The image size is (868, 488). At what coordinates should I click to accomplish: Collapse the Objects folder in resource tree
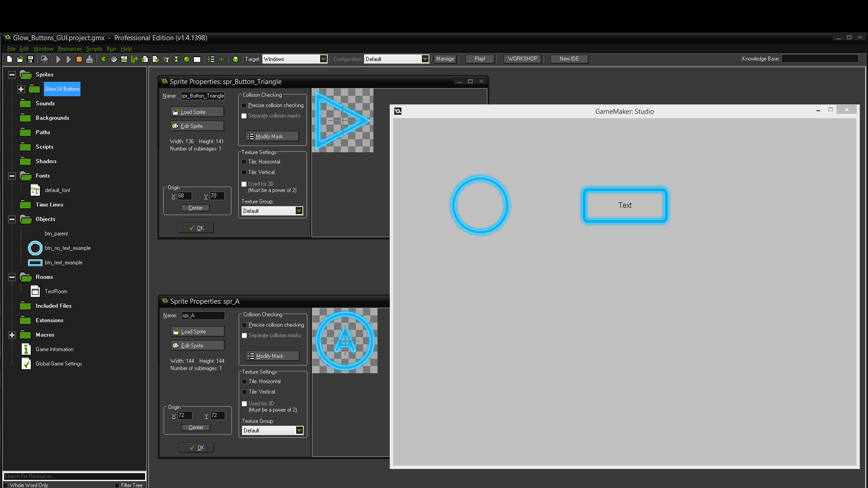(11, 219)
